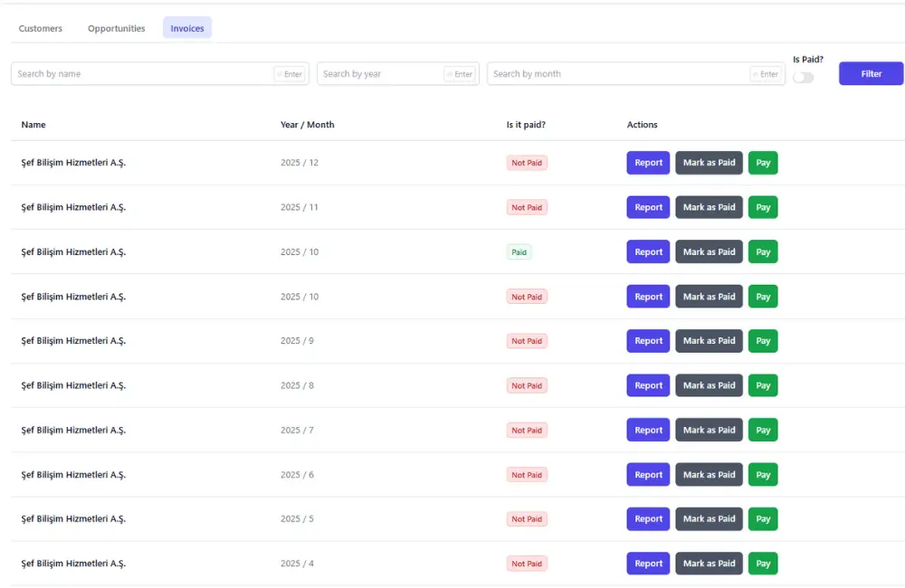Click the Enter hint in the name search
Viewport: 905px width, 588px height.
tap(290, 73)
